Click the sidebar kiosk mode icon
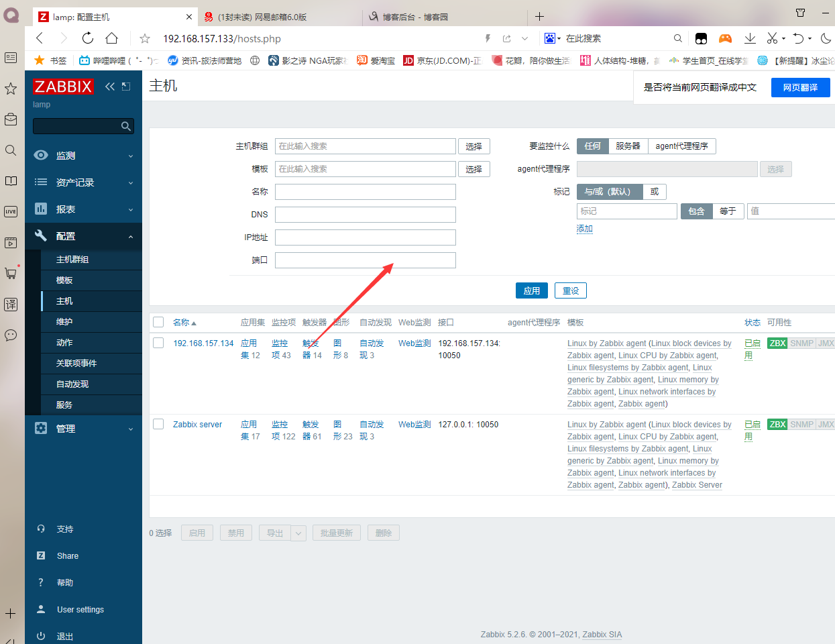This screenshot has height=644, width=835. [x=126, y=87]
